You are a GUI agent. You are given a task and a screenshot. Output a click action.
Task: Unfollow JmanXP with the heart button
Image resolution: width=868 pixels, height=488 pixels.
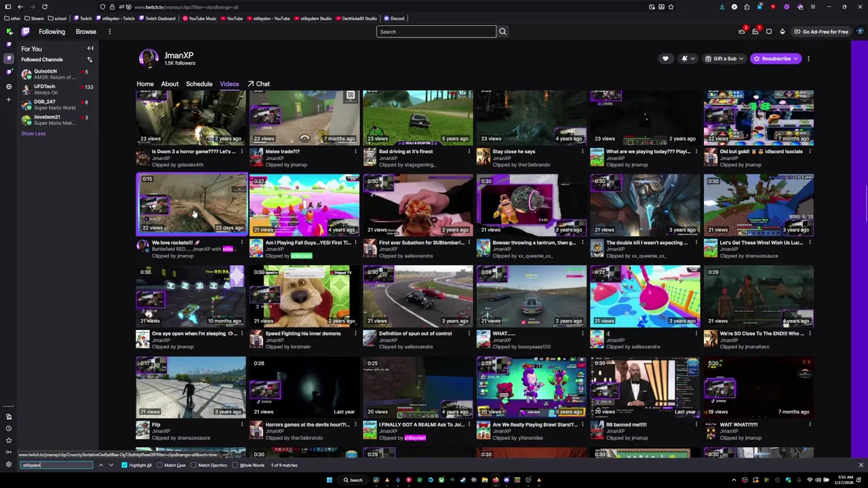pyautogui.click(x=665, y=59)
